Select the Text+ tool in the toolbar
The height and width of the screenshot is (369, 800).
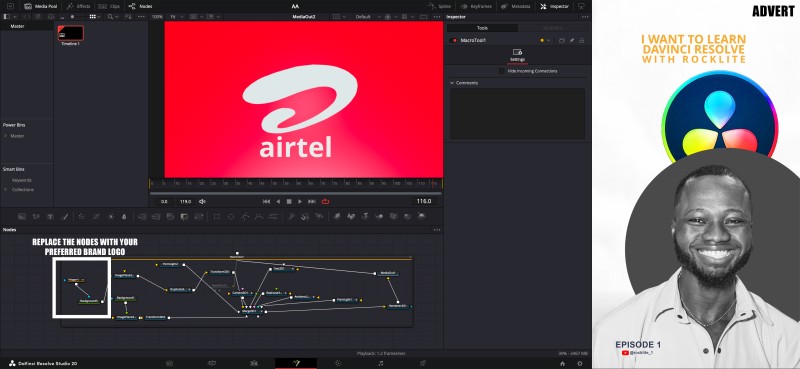tap(50, 216)
